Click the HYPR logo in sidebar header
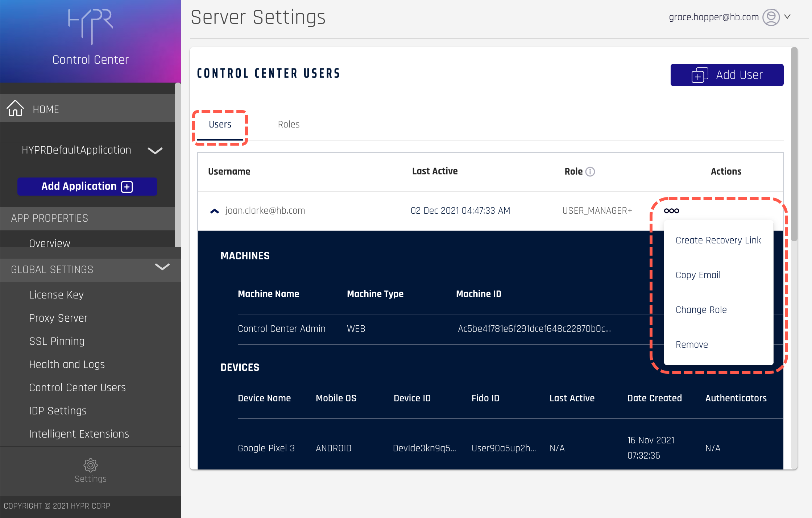 91,26
